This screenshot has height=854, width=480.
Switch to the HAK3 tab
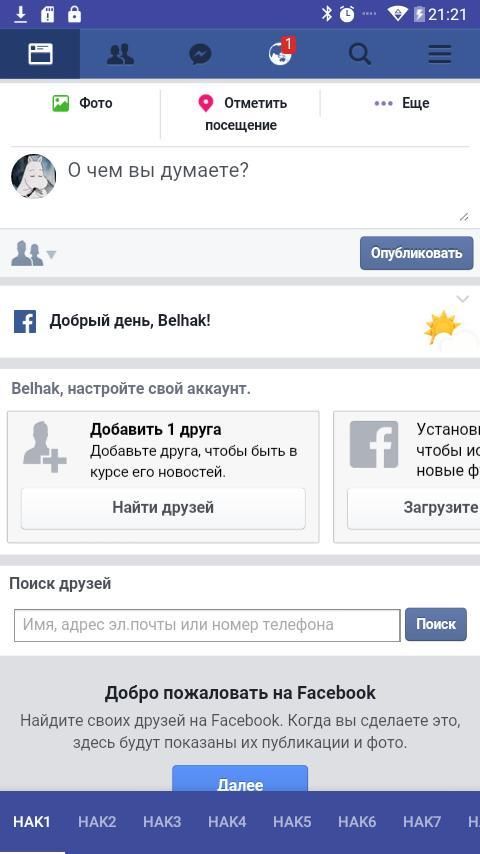pyautogui.click(x=162, y=822)
